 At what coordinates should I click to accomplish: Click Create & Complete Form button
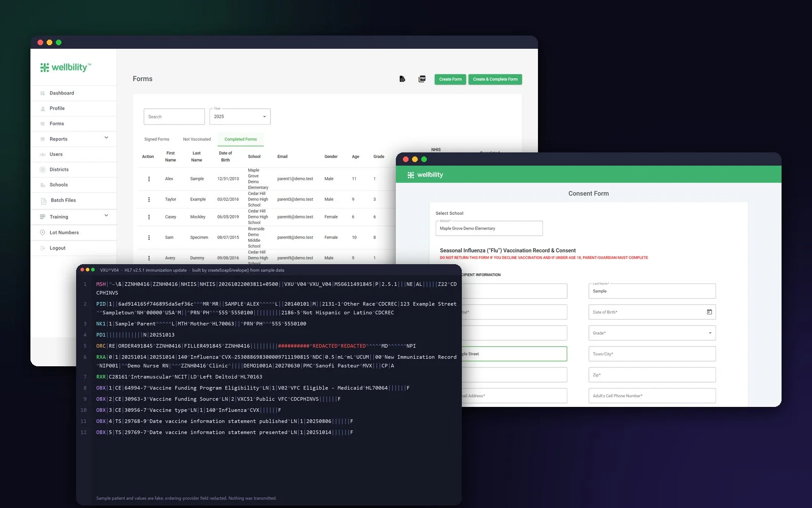point(495,79)
